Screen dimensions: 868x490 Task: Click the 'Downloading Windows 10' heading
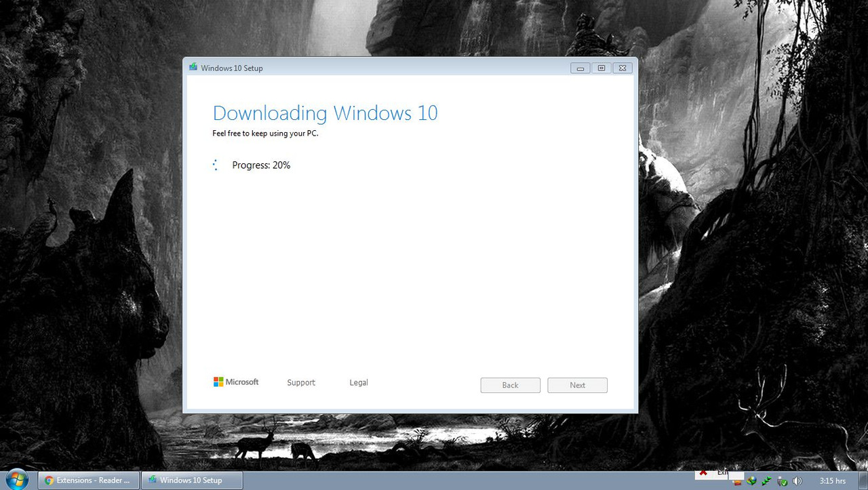[x=325, y=113]
